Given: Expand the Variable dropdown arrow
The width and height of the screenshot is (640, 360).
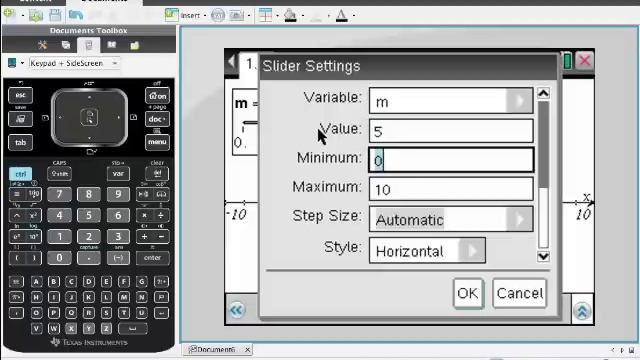Looking at the screenshot, I should (519, 100).
